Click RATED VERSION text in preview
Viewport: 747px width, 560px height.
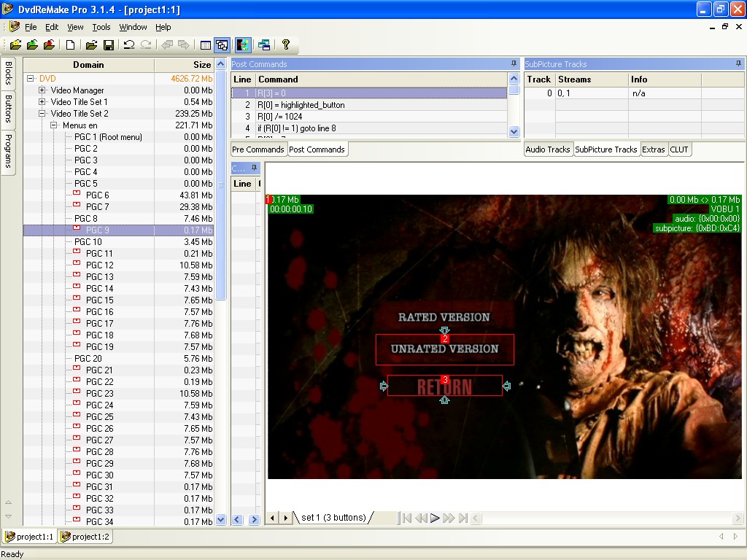tap(444, 317)
